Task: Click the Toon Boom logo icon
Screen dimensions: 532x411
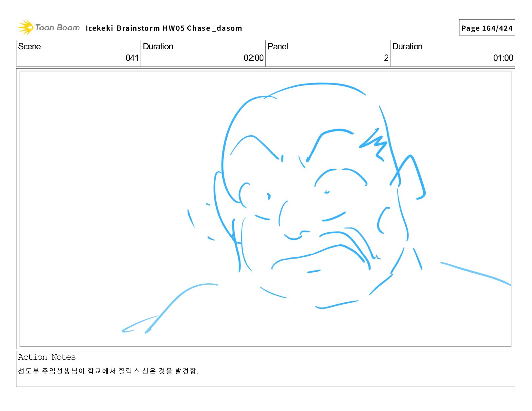Action: [25, 27]
